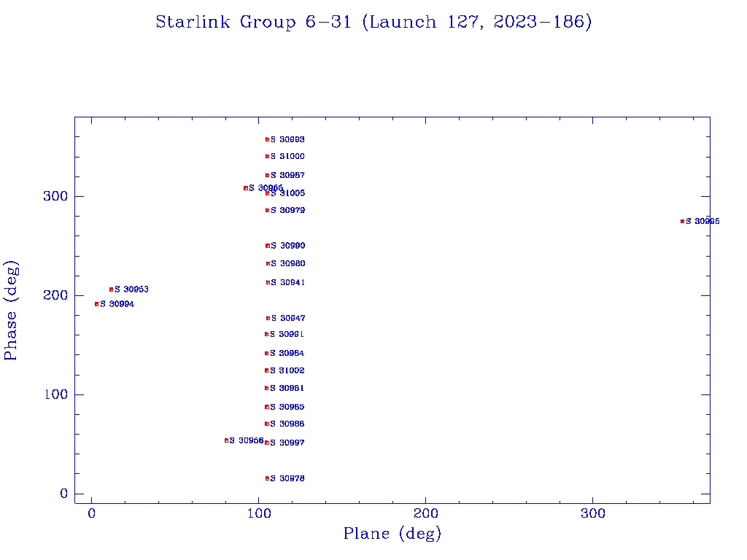
Task: Click the isolated red marker near plane 350
Action: pos(682,222)
